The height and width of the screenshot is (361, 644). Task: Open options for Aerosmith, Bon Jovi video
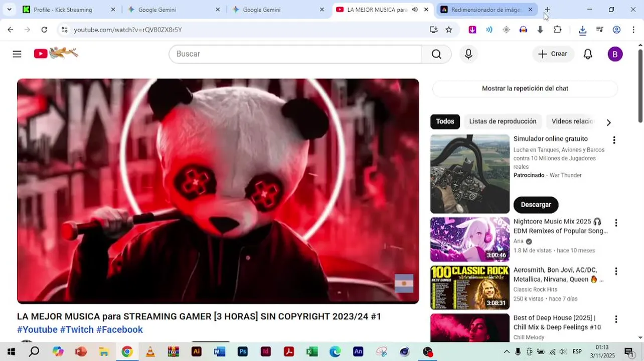pyautogui.click(x=616, y=271)
